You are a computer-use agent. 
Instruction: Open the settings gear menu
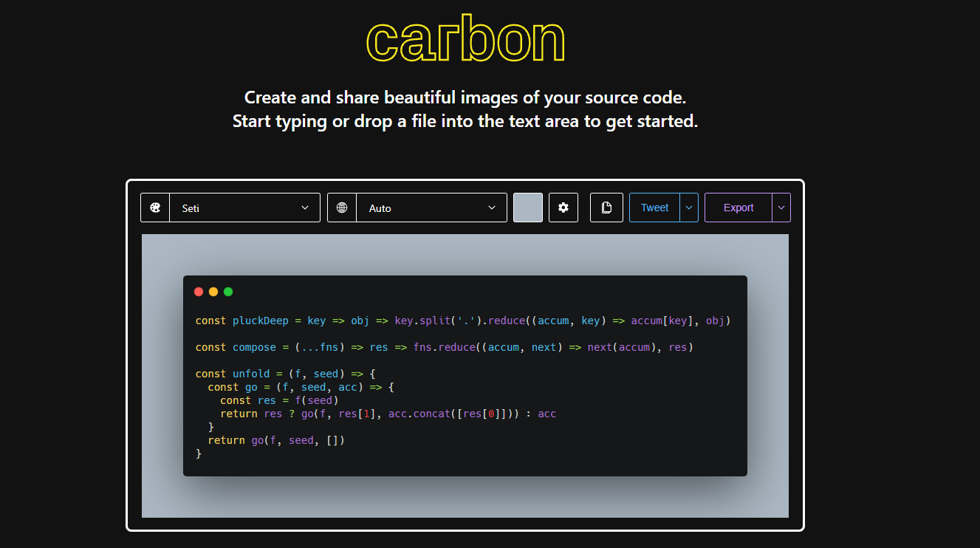click(563, 208)
